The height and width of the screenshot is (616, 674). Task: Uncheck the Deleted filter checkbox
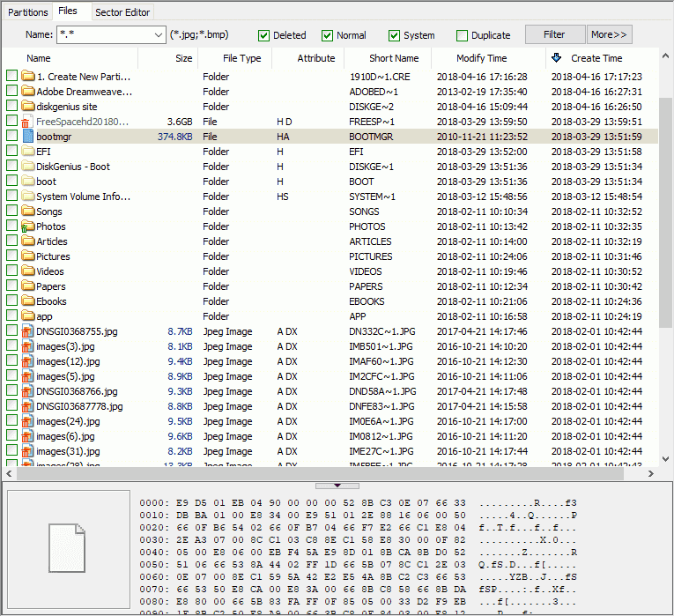263,35
